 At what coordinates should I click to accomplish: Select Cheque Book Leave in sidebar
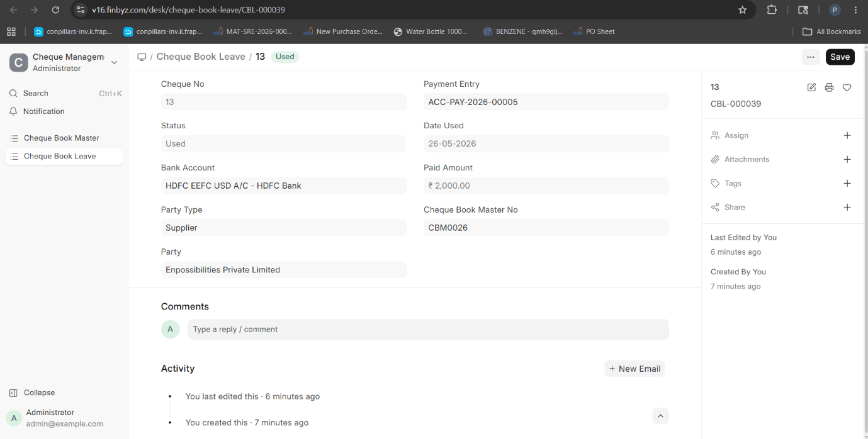tap(64, 156)
